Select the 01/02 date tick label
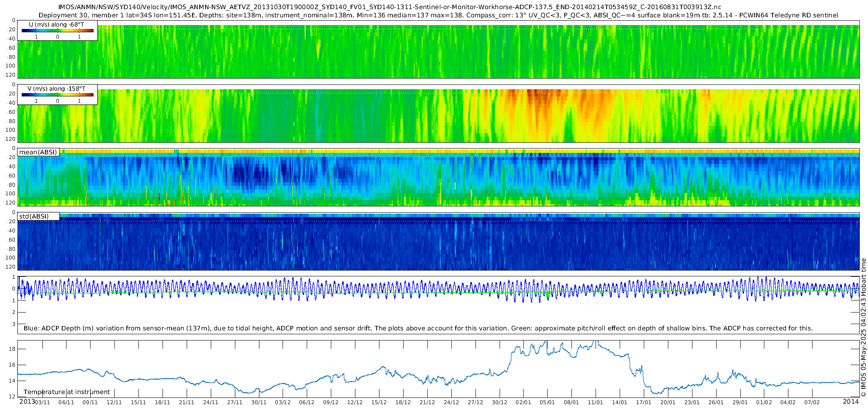This screenshot has width=868, height=410. (x=764, y=402)
